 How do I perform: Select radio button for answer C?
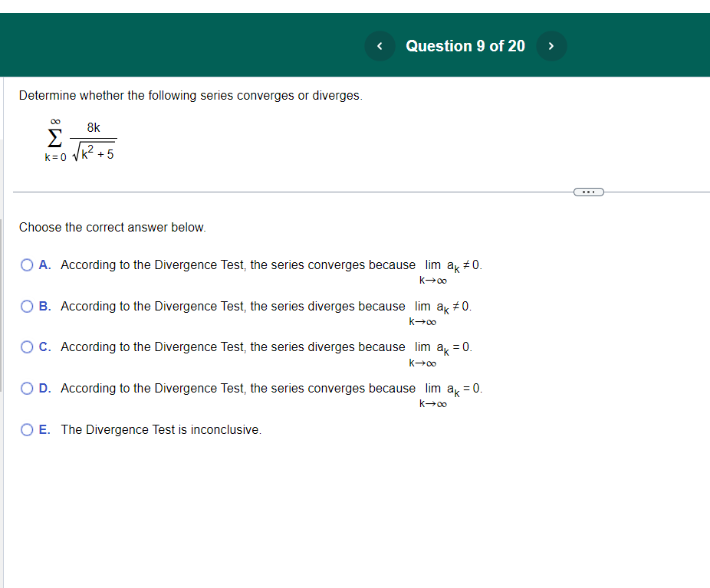[x=27, y=347]
